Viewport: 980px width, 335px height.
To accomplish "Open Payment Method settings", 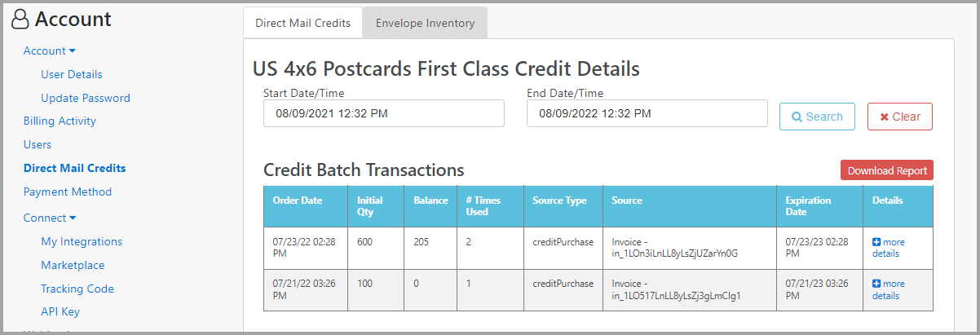I will (x=68, y=192).
